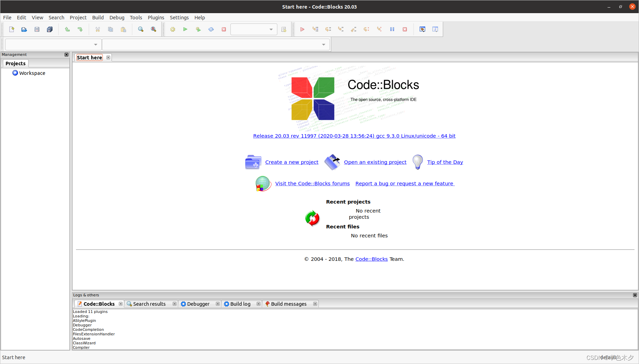Open the Help menu
The width and height of the screenshot is (639, 364).
click(x=200, y=18)
